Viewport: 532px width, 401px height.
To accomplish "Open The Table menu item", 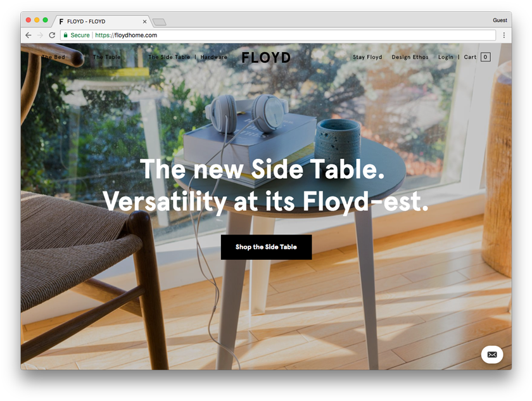I will [x=106, y=57].
